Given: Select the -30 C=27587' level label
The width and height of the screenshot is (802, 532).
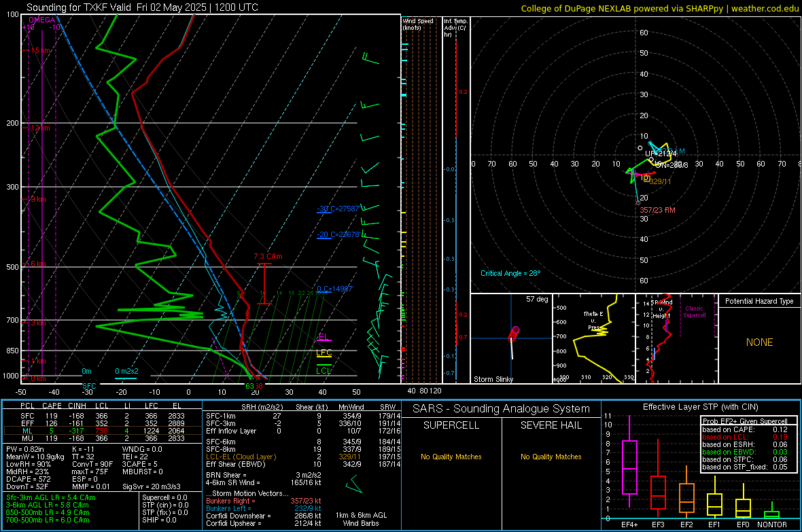Looking at the screenshot, I should [x=338, y=209].
